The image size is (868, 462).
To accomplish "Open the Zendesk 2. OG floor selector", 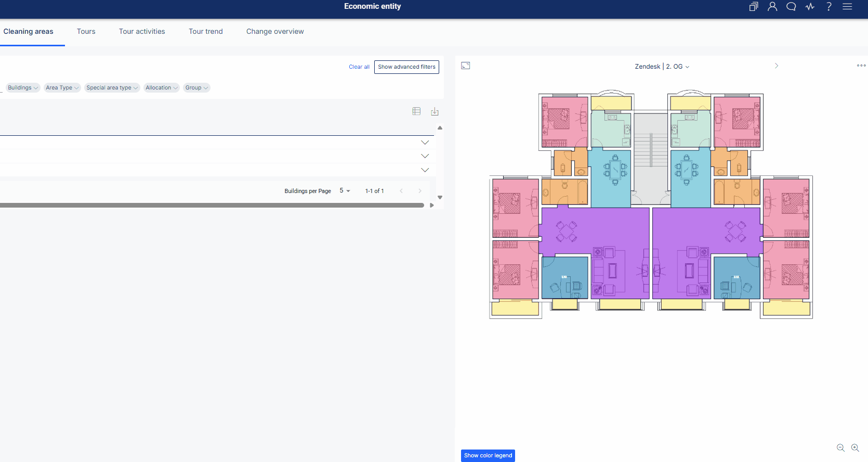I will 662,67.
